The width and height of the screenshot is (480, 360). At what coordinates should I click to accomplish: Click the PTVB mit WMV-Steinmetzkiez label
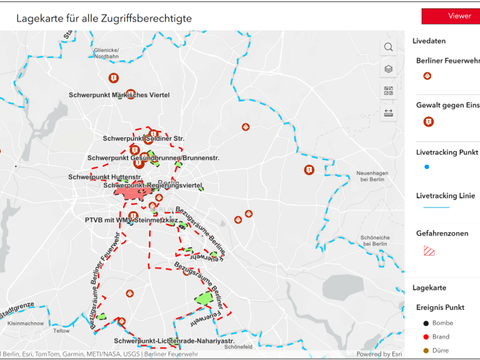(x=131, y=220)
